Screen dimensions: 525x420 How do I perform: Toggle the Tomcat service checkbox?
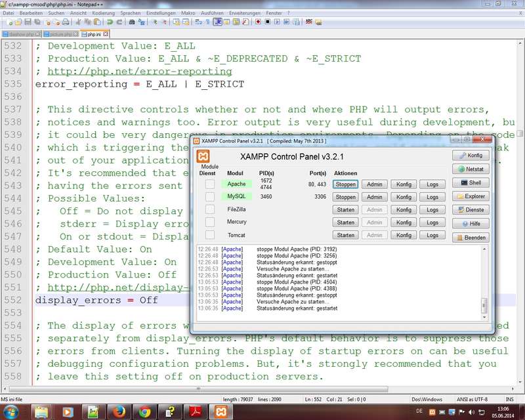point(210,235)
